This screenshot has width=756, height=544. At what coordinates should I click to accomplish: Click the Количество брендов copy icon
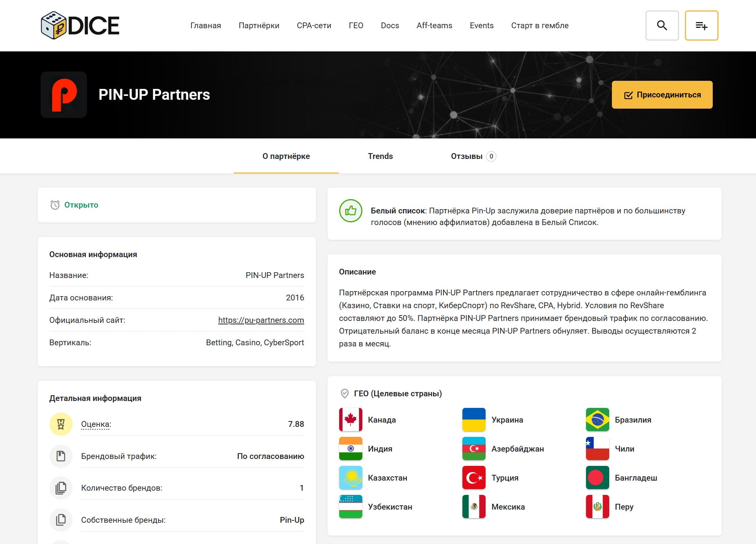coord(61,488)
